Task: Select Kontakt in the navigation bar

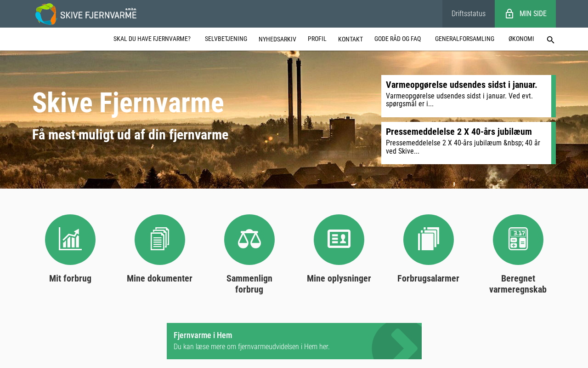Action: click(351, 40)
